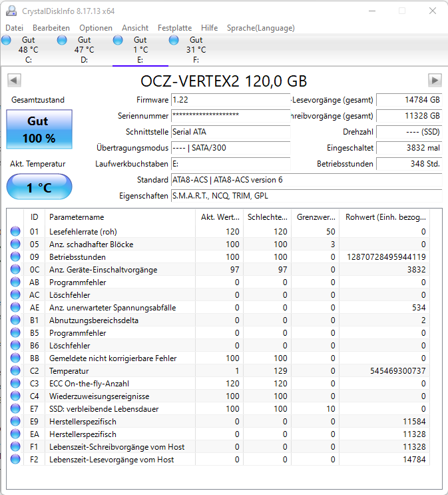Click raw value 12870728495944119
Image resolution: width=448 pixels, height=495 pixels.
[x=387, y=257]
